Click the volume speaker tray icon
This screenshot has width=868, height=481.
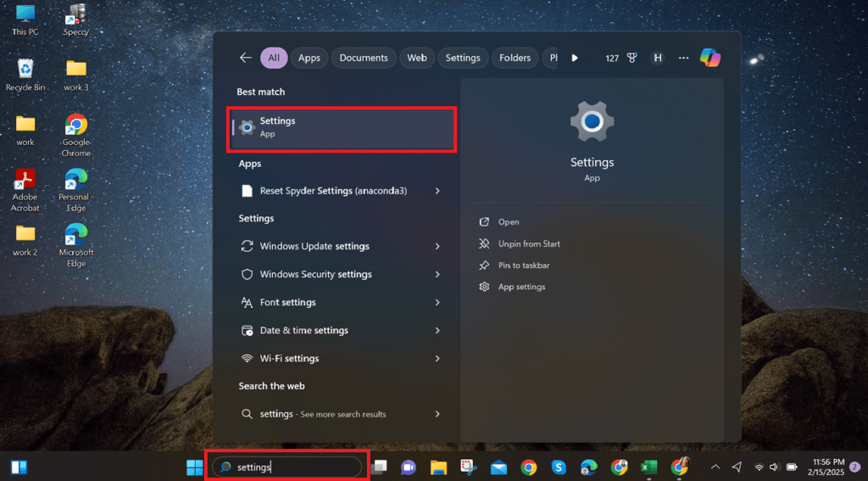775,467
